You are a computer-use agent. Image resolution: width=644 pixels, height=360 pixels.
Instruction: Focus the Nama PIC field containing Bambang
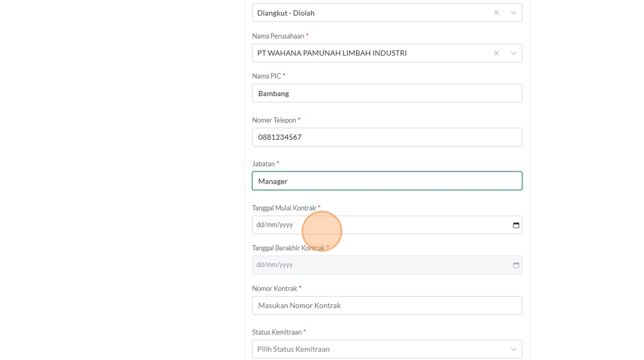(x=386, y=93)
